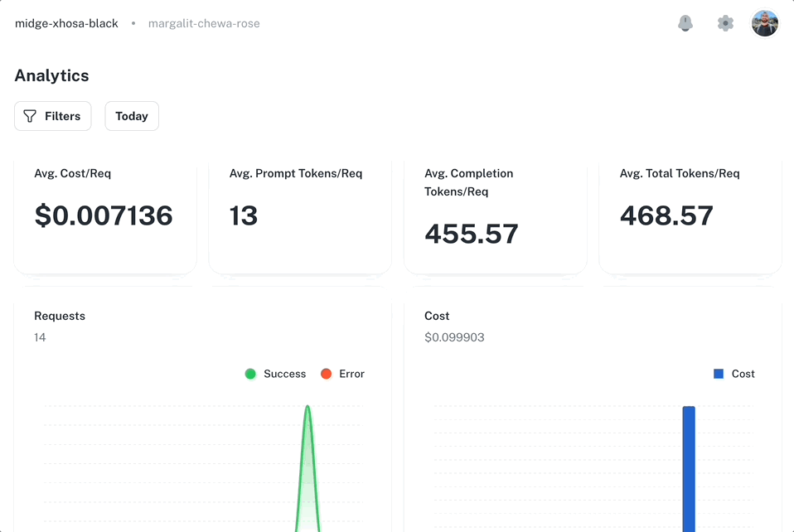Click the $0.099903 total cost value

454,337
